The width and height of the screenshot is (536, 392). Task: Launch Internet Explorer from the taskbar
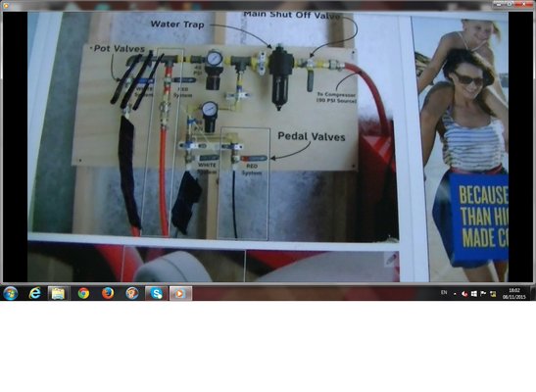point(35,293)
